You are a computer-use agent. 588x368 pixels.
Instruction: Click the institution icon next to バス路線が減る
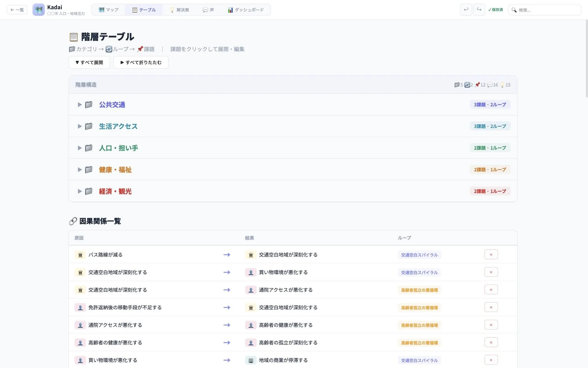point(80,255)
